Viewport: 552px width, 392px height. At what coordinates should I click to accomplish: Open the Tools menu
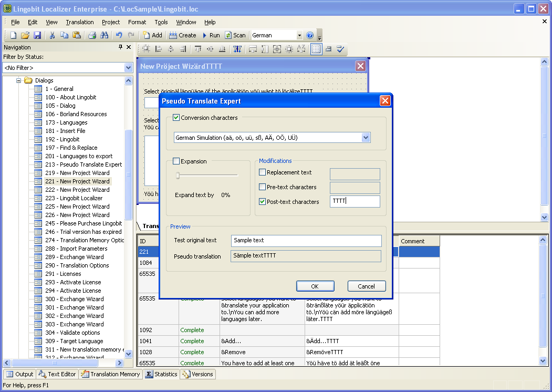[161, 22]
